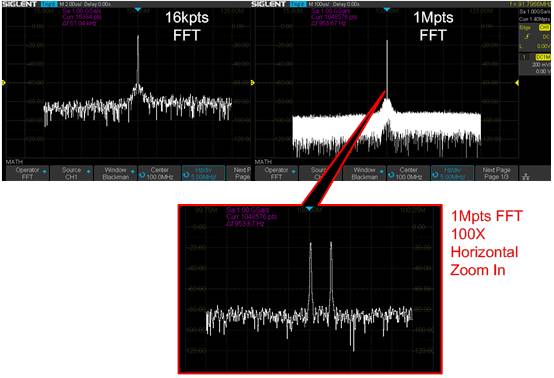The height and width of the screenshot is (378, 554).
Task: Click the SIGLENT logo on the 1Mpts screen
Action: click(x=268, y=4)
